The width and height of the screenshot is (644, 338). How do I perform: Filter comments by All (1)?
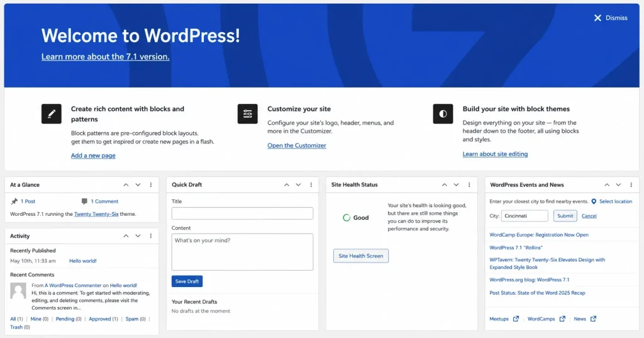click(x=16, y=319)
